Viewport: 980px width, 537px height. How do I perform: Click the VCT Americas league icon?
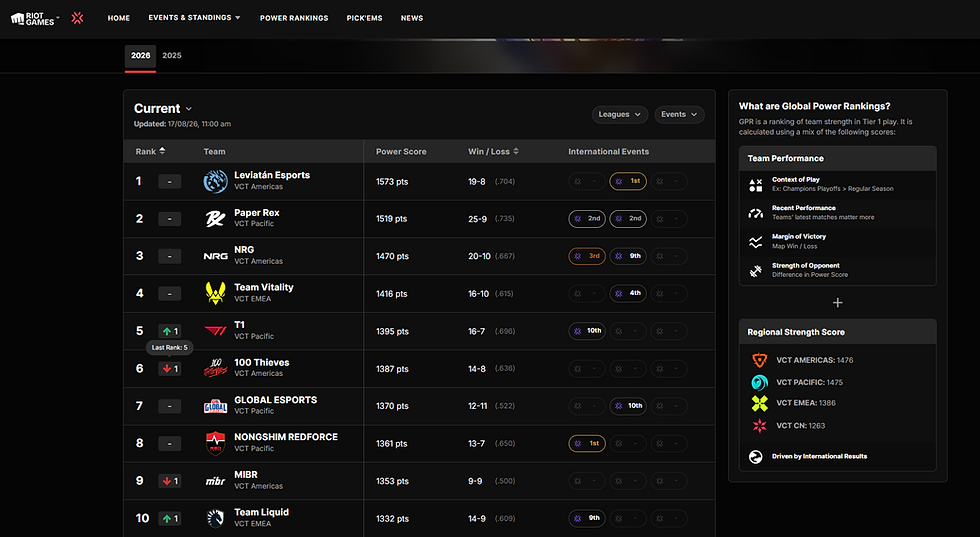[759, 360]
